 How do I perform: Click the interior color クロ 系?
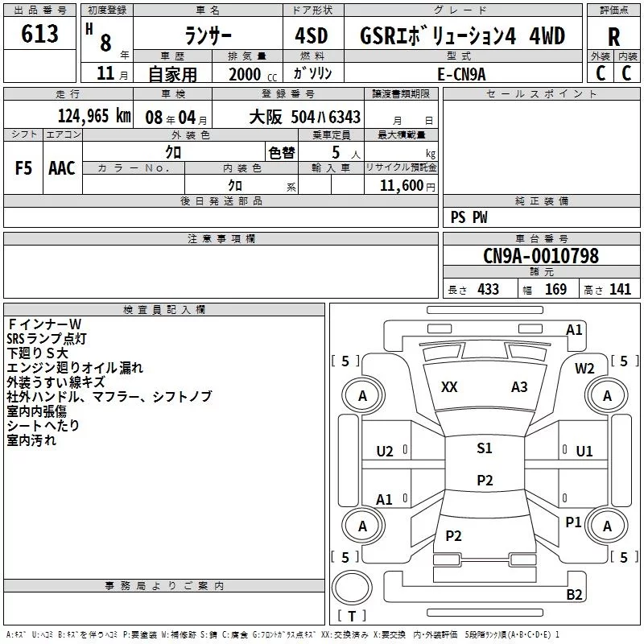(262, 186)
